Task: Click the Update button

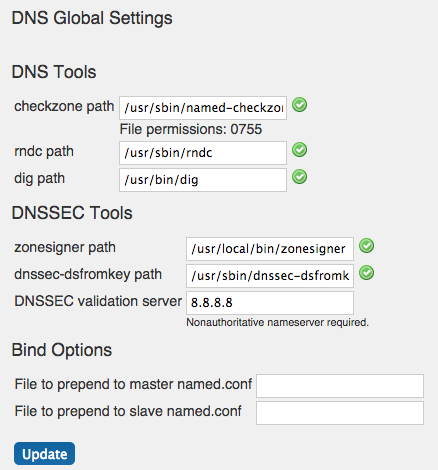Action: 44,454
